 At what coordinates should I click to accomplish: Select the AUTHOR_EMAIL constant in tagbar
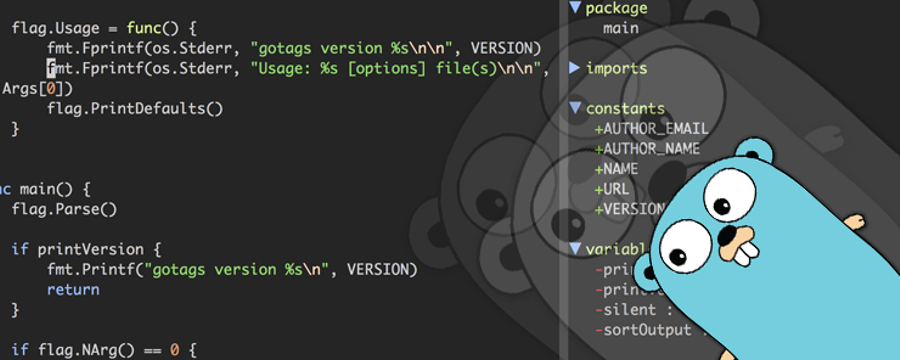(x=651, y=129)
